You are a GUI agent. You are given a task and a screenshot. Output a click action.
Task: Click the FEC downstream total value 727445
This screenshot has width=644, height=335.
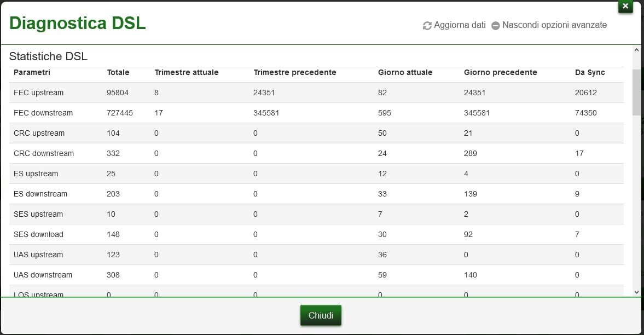pos(120,113)
